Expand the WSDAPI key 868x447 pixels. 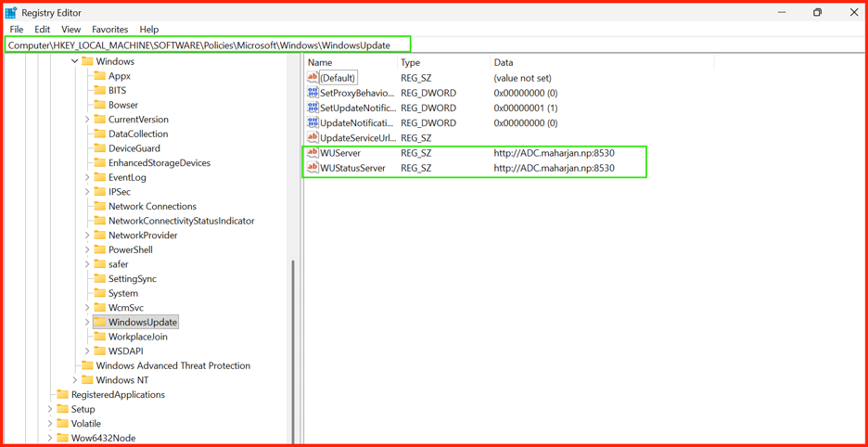coord(87,351)
